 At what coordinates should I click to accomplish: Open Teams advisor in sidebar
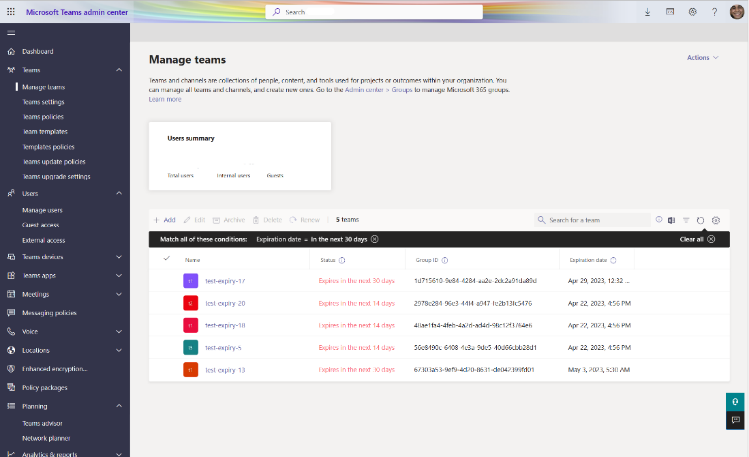[42, 423]
